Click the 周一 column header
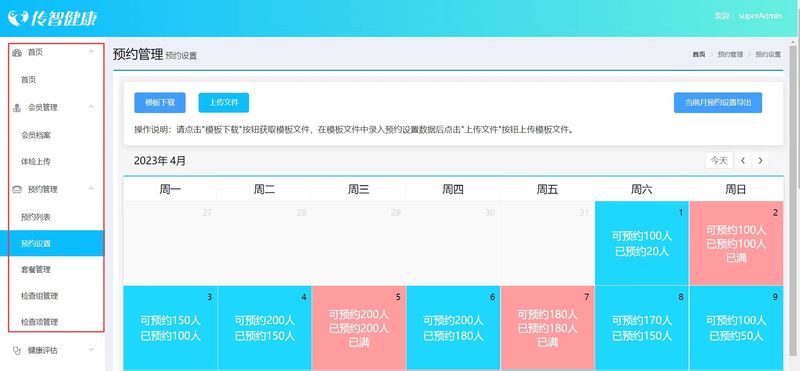This screenshot has height=371, width=800. point(170,190)
